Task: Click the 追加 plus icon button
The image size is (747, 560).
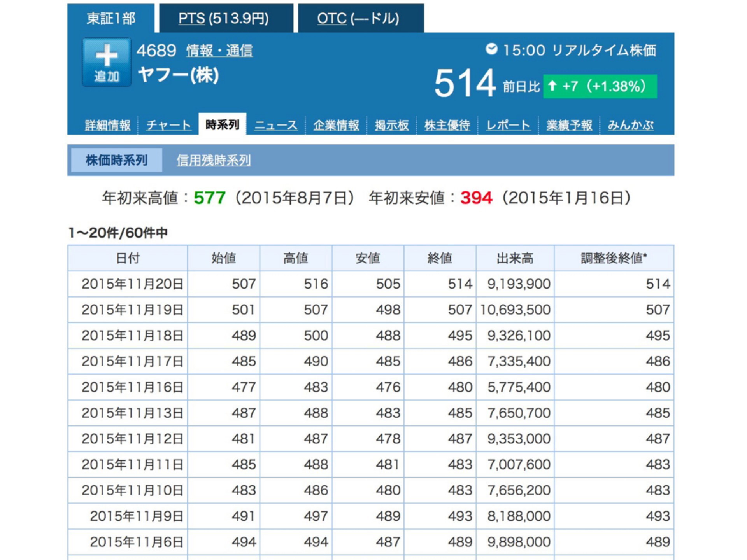Action: (x=106, y=62)
